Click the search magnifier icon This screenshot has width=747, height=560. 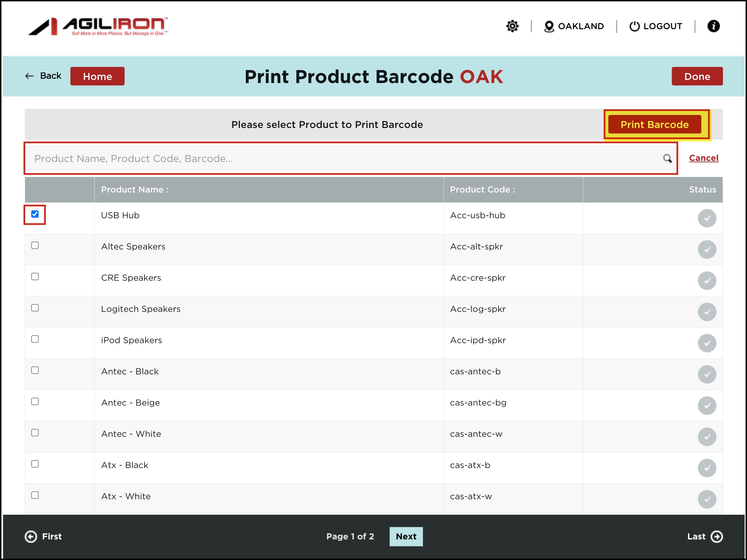[x=667, y=158]
